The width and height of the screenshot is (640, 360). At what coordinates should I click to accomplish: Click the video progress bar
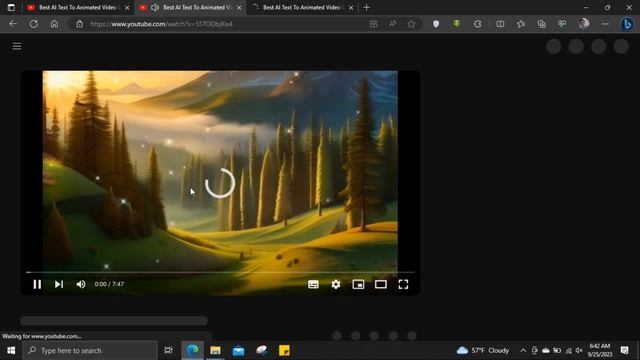pos(220,272)
